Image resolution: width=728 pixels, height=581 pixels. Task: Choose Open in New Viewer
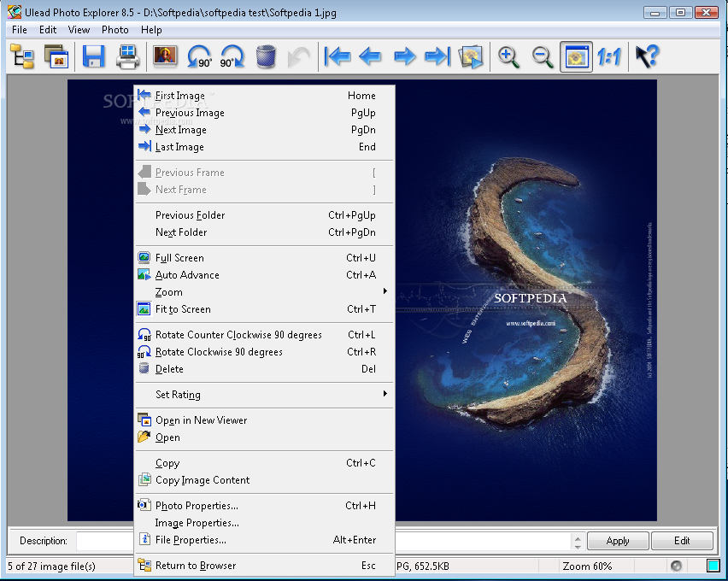(265, 420)
